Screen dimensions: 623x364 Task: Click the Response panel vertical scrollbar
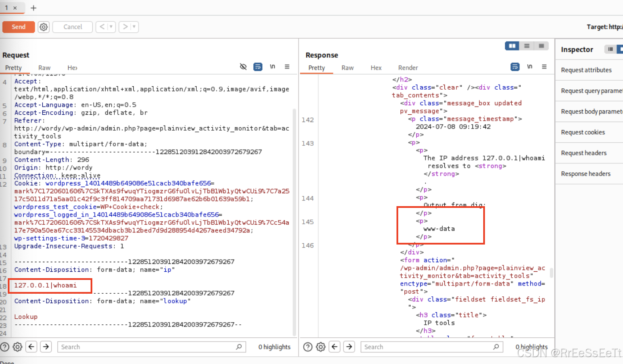tap(551, 273)
